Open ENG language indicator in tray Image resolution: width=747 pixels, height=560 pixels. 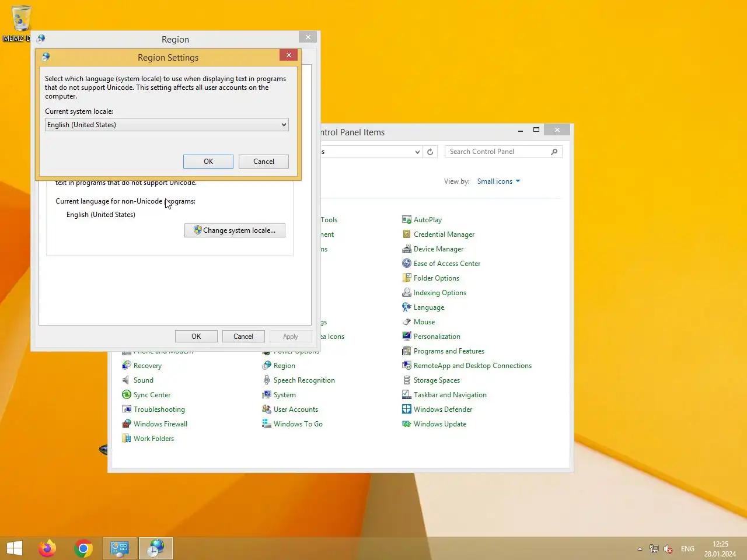click(x=687, y=549)
